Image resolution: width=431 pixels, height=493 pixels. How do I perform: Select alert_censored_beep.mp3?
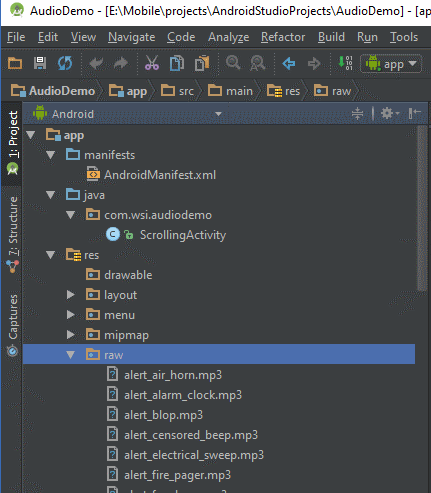click(191, 435)
